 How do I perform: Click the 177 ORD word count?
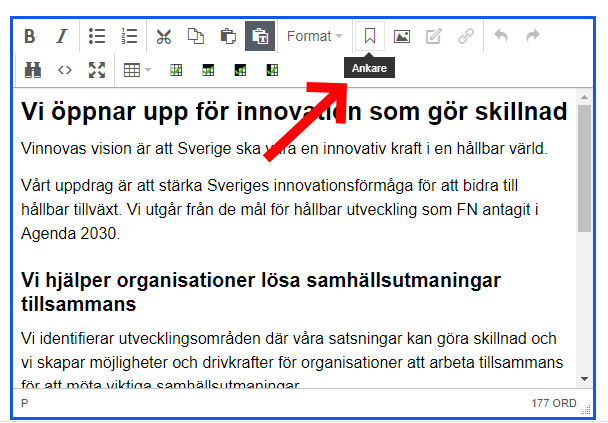coord(554,403)
